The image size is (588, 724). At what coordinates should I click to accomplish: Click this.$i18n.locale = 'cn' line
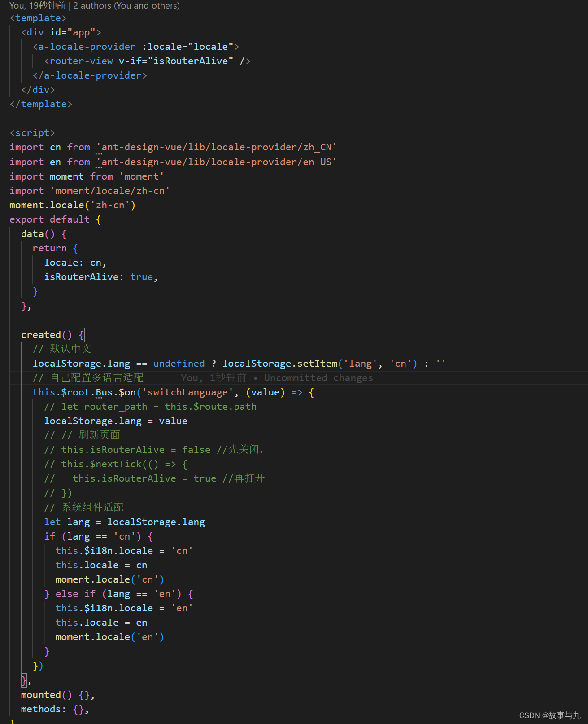click(x=124, y=551)
